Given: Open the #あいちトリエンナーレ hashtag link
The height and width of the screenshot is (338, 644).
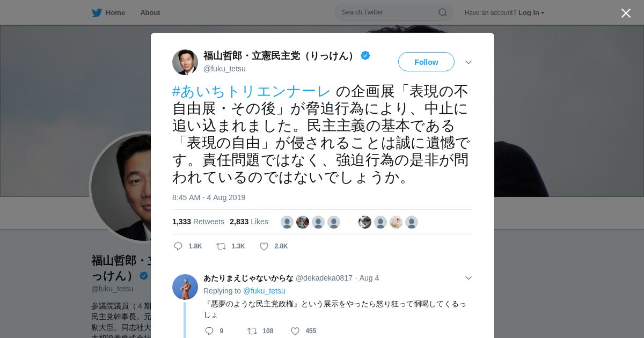Looking at the screenshot, I should 251,91.
